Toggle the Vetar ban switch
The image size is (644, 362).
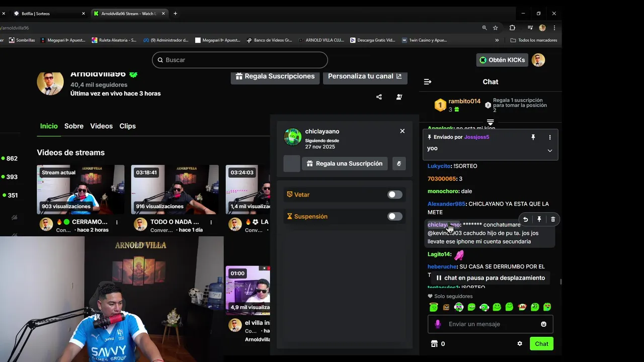click(x=395, y=195)
